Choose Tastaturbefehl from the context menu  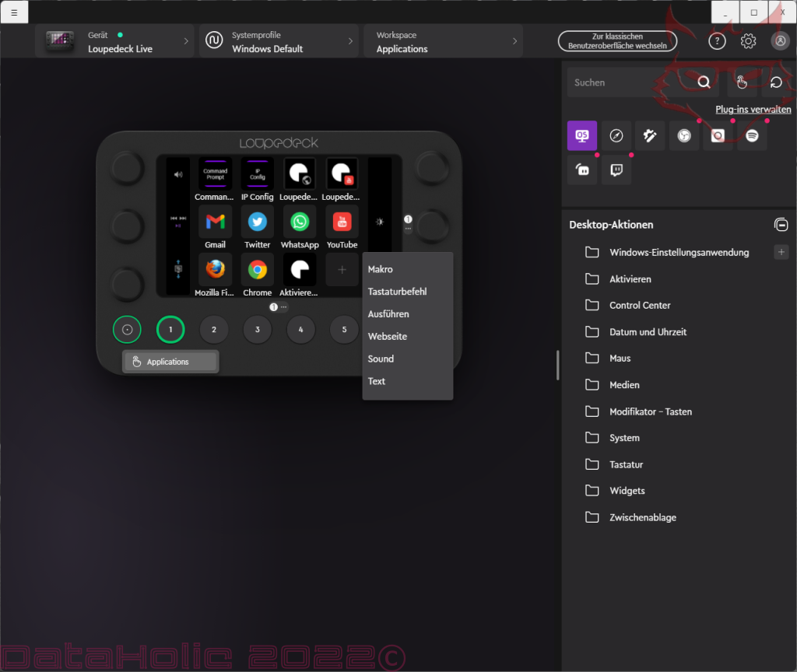[x=408, y=292]
